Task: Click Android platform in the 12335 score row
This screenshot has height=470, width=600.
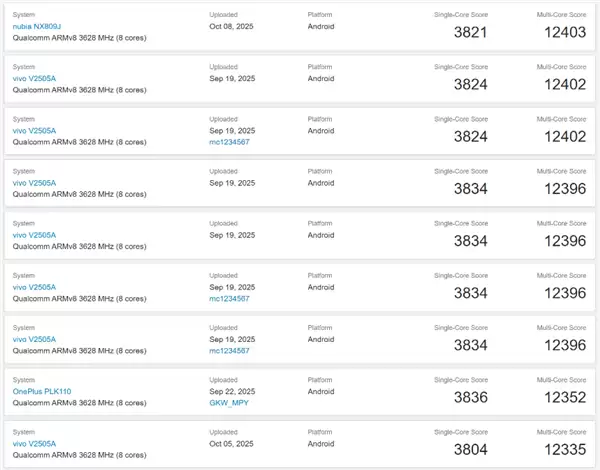Action: [321, 443]
